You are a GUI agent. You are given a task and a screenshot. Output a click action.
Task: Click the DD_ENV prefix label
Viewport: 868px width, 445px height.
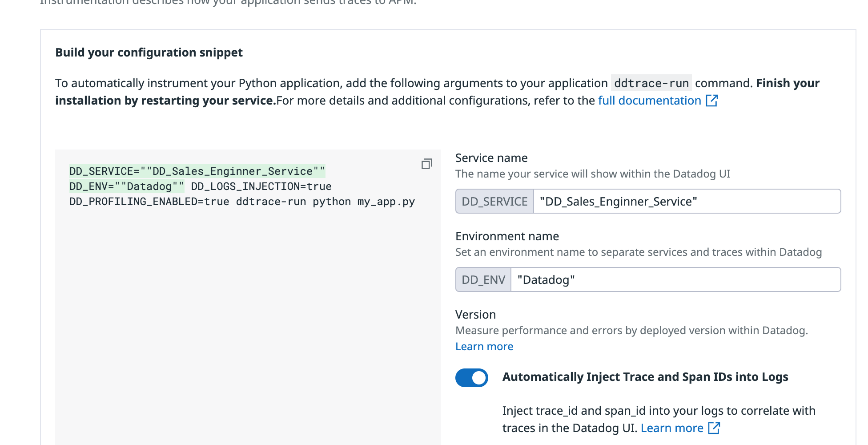pos(483,279)
